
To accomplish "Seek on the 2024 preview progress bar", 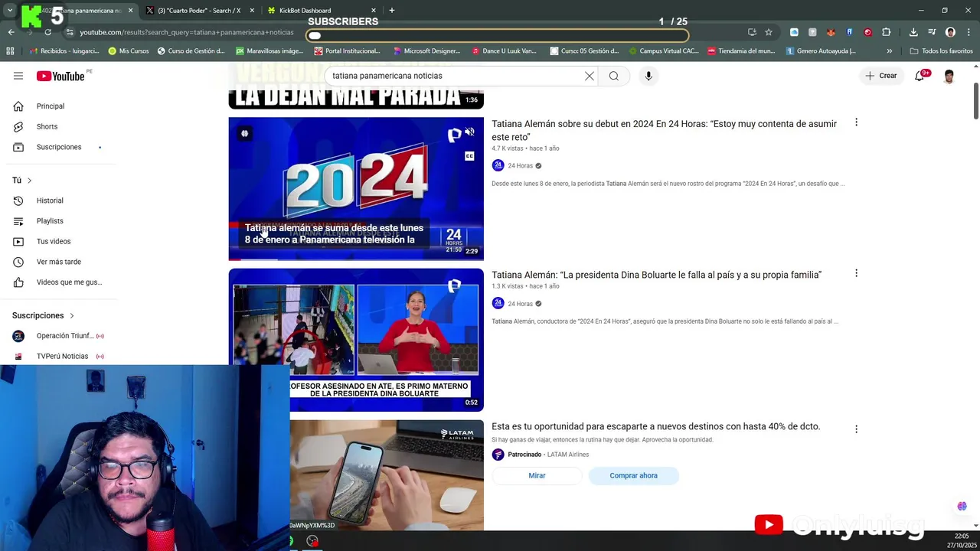I will 356,259.
